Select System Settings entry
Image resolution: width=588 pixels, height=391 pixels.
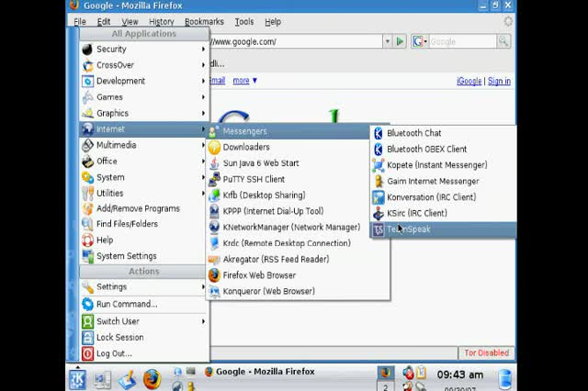[144, 256]
